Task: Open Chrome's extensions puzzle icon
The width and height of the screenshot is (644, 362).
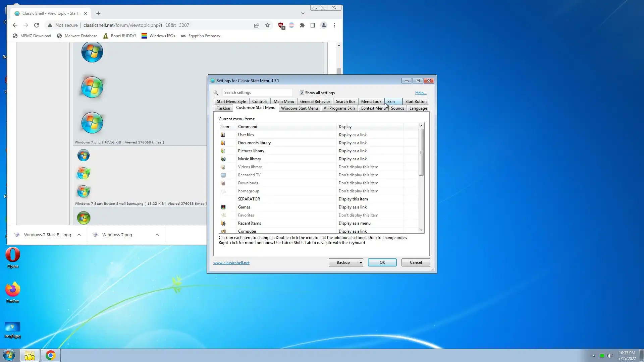Action: click(302, 25)
